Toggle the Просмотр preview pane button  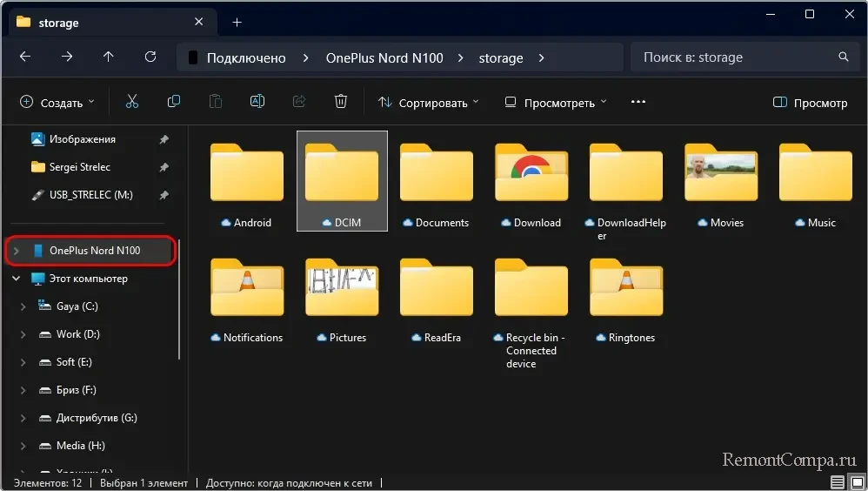pos(810,103)
